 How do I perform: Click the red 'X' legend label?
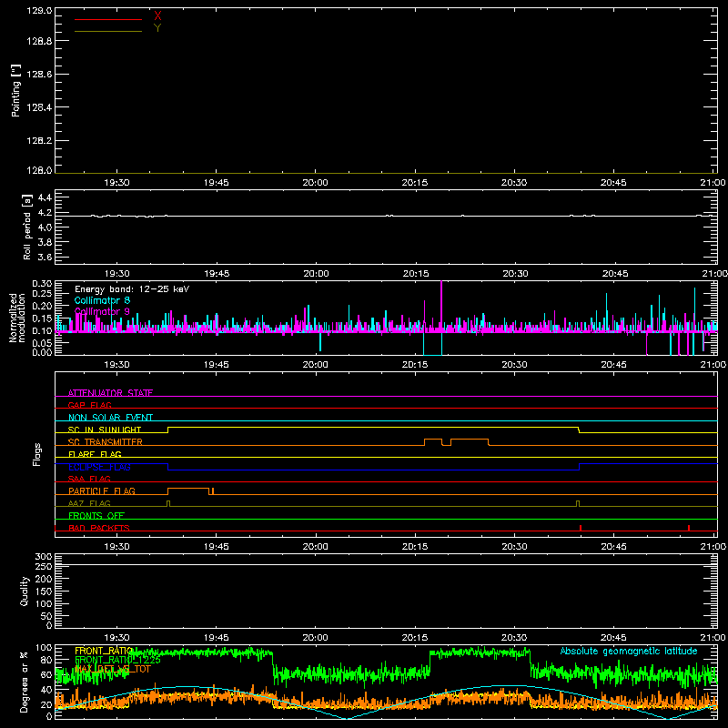(157, 16)
